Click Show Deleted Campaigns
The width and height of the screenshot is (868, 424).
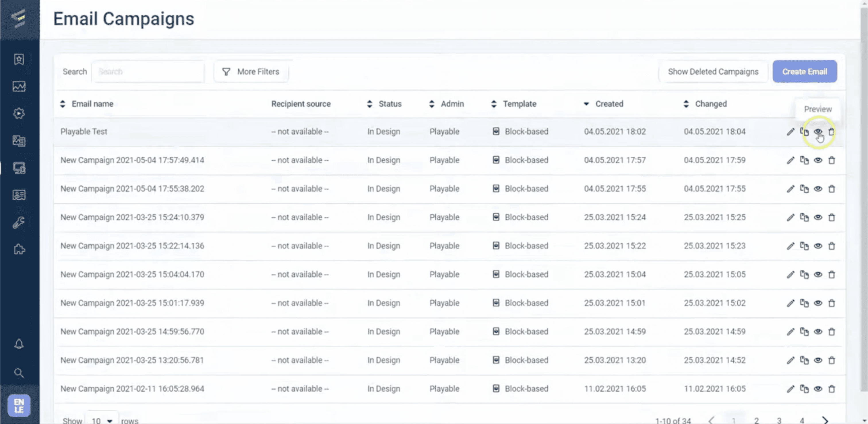coord(713,71)
